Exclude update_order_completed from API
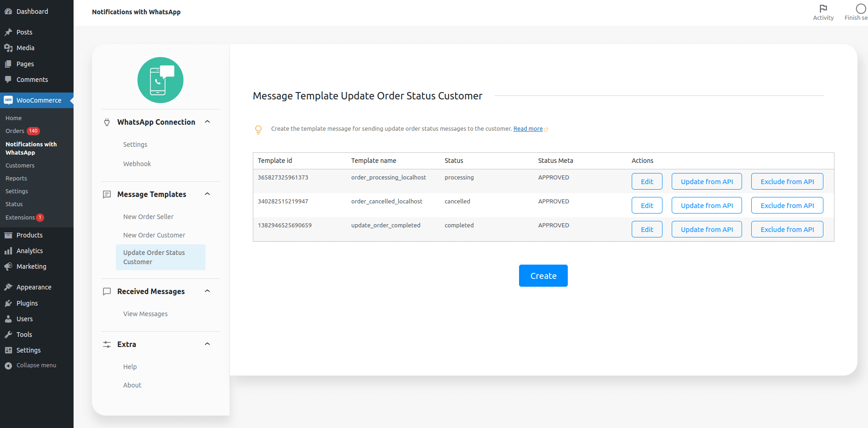The image size is (868, 428). pos(787,229)
